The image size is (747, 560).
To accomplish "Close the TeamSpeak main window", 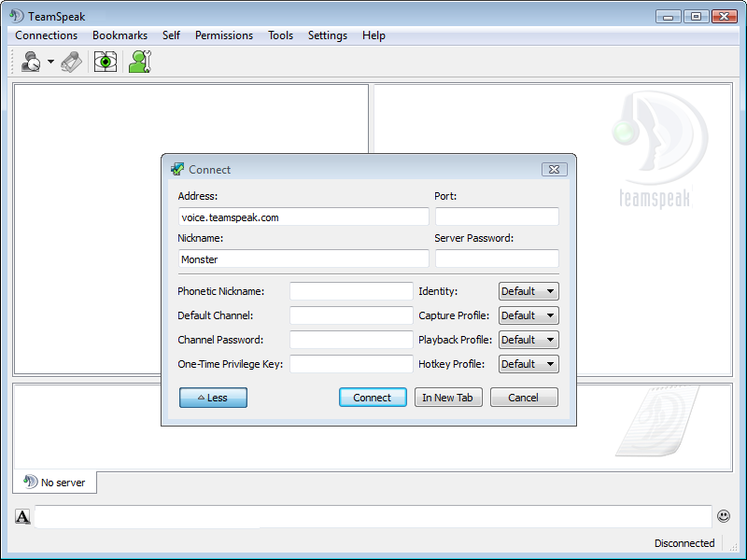I will coord(725,17).
